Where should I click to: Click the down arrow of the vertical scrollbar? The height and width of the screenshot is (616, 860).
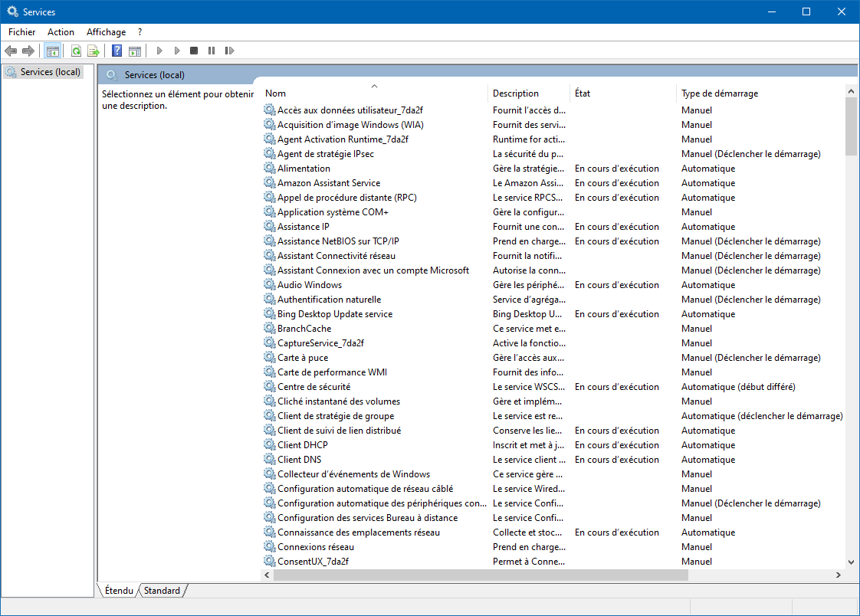(x=852, y=562)
